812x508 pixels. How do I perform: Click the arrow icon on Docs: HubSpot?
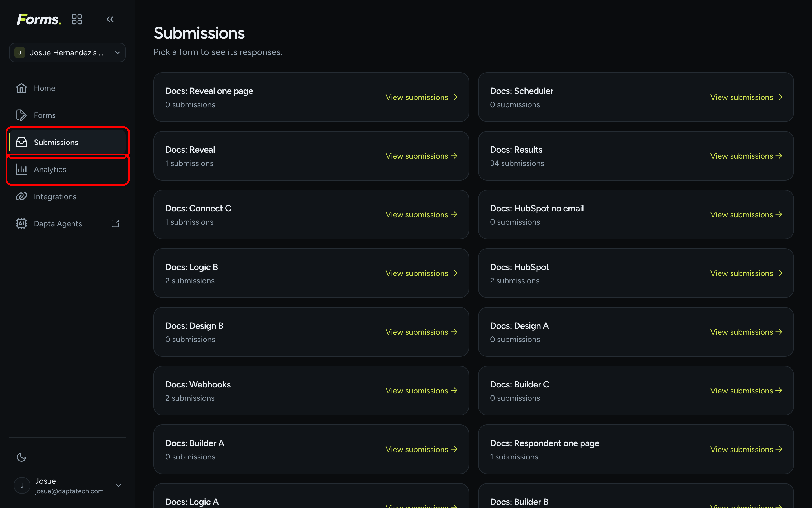click(779, 273)
